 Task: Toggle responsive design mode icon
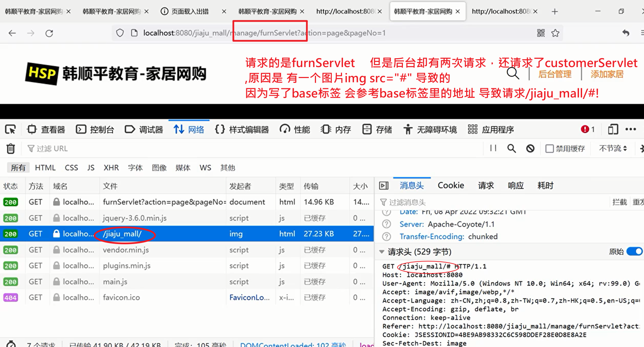[613, 129]
